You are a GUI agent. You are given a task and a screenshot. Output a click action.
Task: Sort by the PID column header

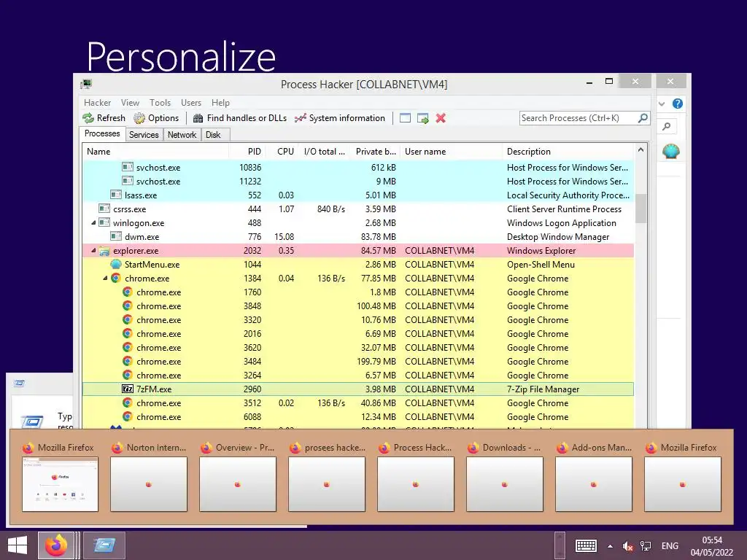[247, 152]
